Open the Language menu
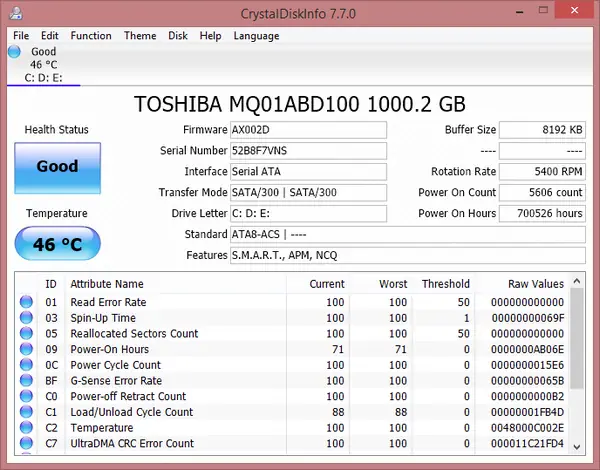The width and height of the screenshot is (600, 470). 256,36
